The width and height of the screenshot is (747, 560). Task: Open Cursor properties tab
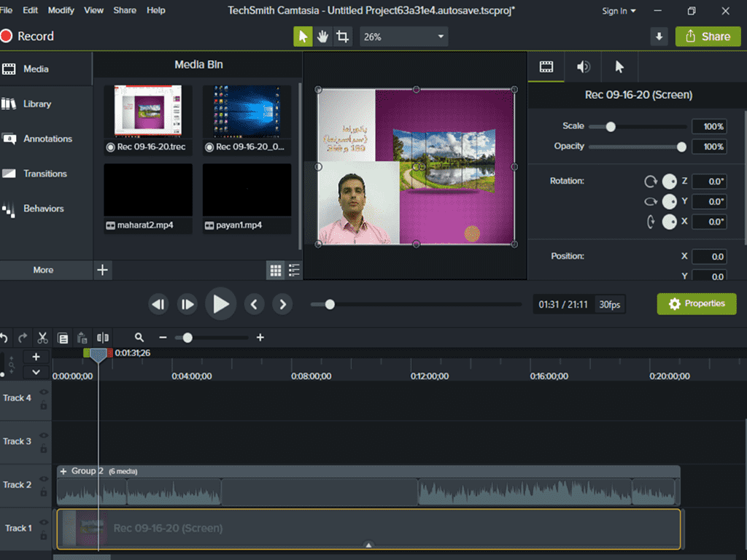click(619, 67)
